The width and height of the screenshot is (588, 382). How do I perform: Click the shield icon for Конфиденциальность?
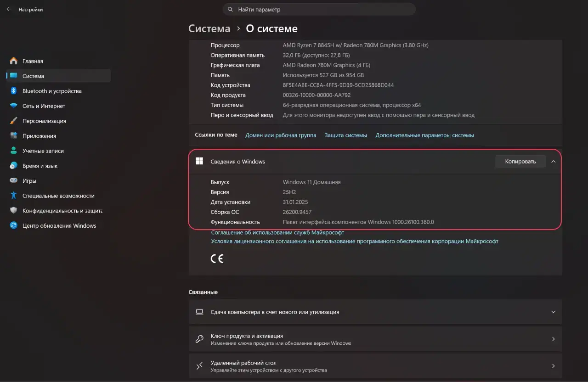14,211
